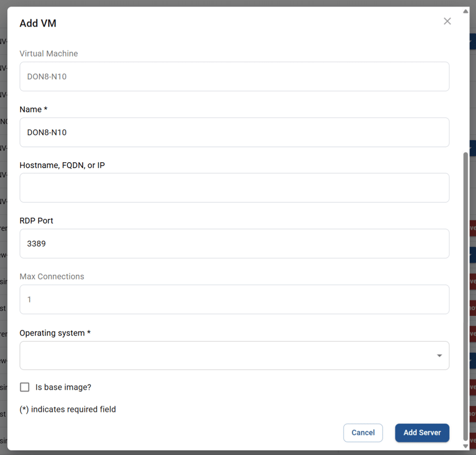Click the scrollbar down arrow icon
Viewport: 476px width, 455px height.
coord(466,446)
